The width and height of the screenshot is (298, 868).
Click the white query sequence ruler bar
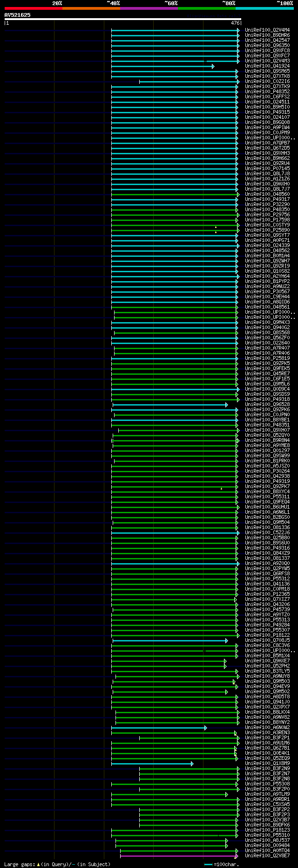(x=123, y=19)
